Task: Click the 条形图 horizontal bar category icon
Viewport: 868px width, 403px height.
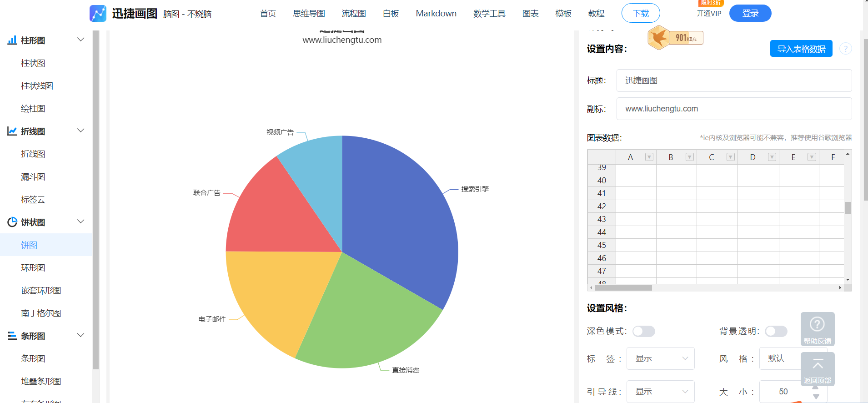Action: point(12,336)
